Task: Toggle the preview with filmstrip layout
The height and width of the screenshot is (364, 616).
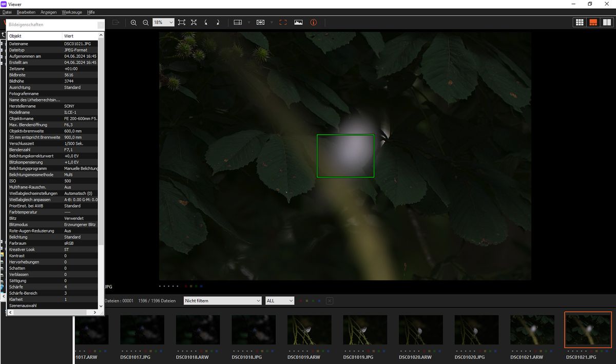Action: click(x=593, y=23)
